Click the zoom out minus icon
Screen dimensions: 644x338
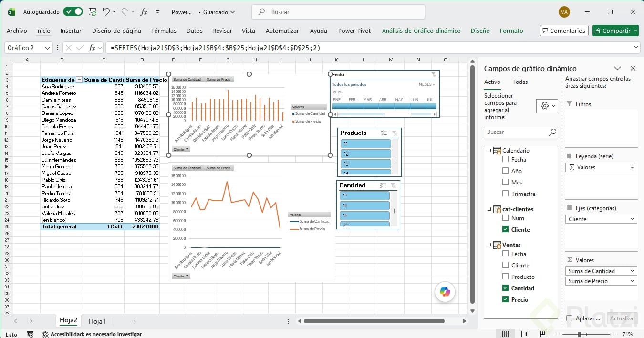[x=559, y=334]
